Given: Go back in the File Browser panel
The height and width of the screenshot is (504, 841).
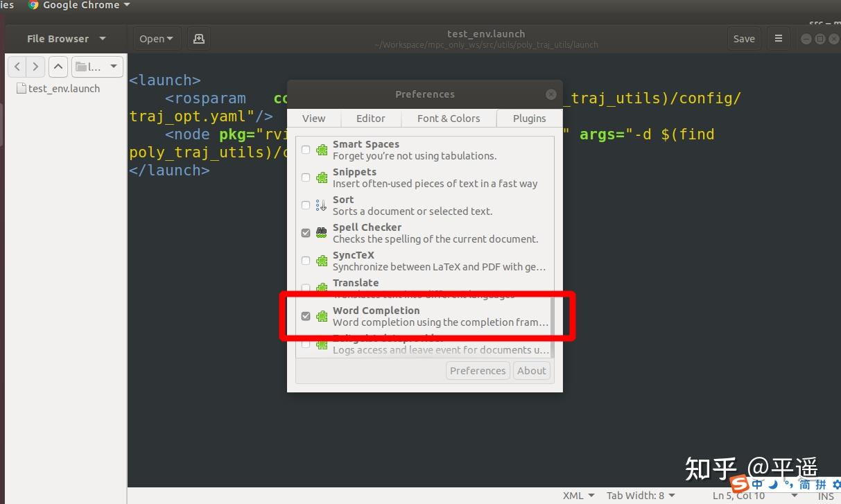Looking at the screenshot, I should (x=17, y=67).
